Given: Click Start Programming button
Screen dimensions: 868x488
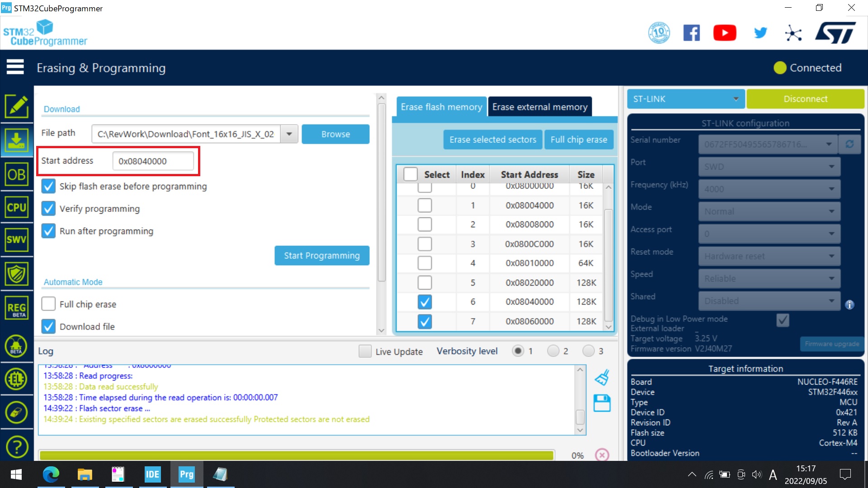Looking at the screenshot, I should pos(322,255).
